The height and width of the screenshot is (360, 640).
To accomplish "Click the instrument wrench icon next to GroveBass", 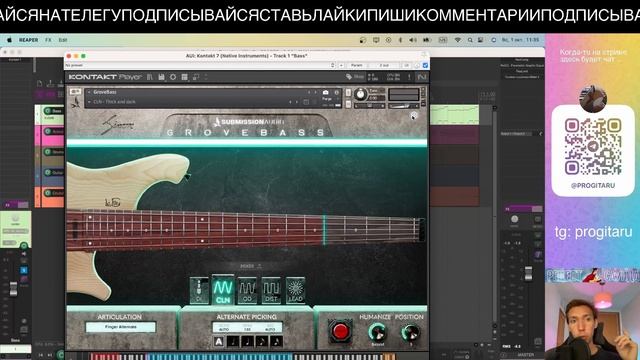I will point(75,92).
